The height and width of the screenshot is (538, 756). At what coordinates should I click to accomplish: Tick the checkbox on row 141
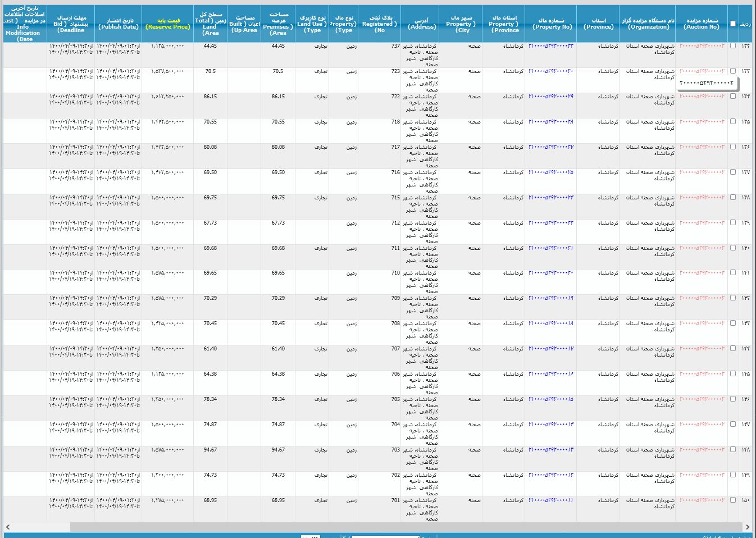tap(733, 273)
